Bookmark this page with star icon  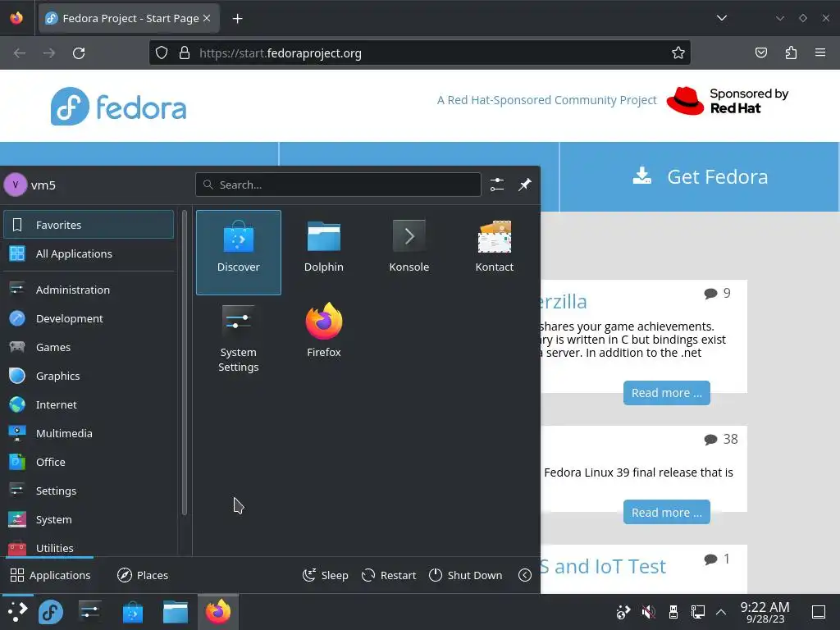[x=678, y=52]
